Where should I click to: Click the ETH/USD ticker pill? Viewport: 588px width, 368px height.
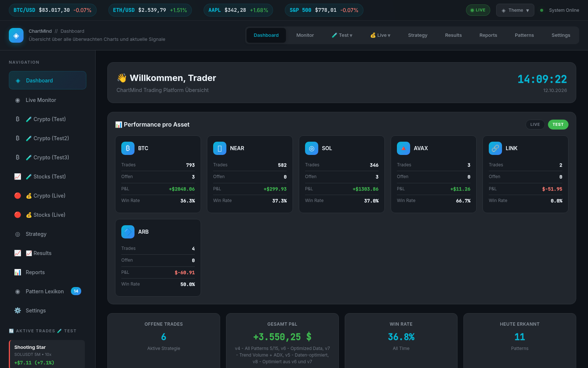[x=150, y=10]
